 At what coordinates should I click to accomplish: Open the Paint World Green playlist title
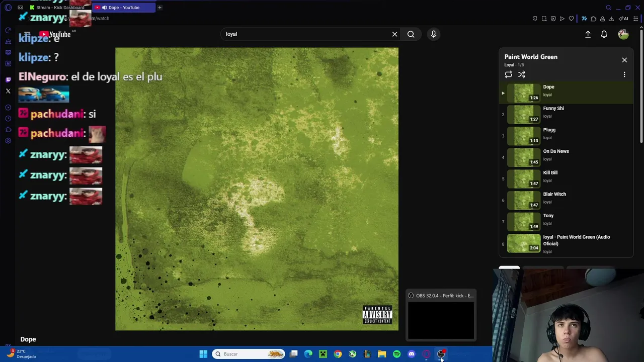coord(531,57)
